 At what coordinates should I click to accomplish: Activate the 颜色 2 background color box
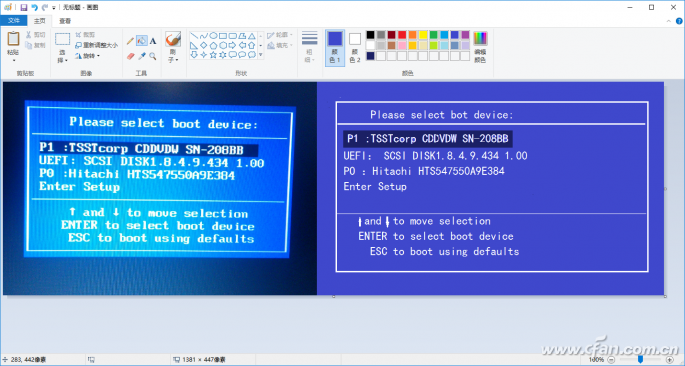point(355,48)
